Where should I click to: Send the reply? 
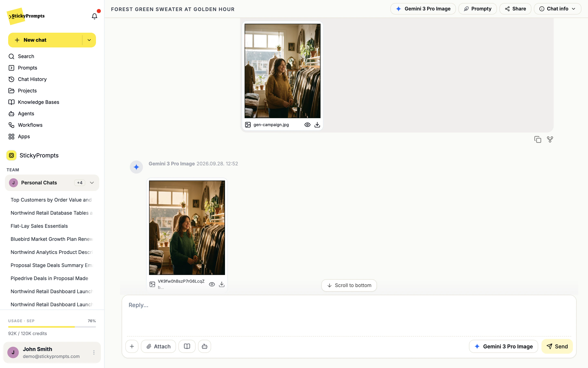click(x=557, y=346)
